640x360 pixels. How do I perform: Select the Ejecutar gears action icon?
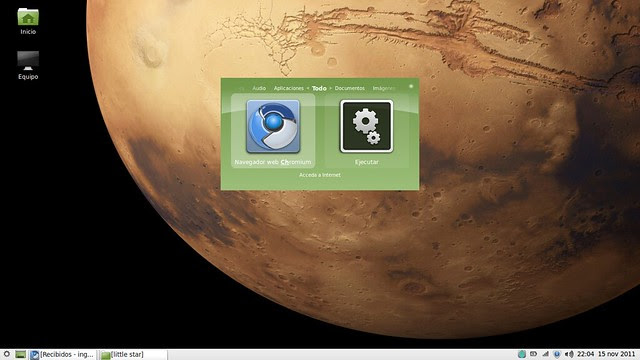coord(367,126)
